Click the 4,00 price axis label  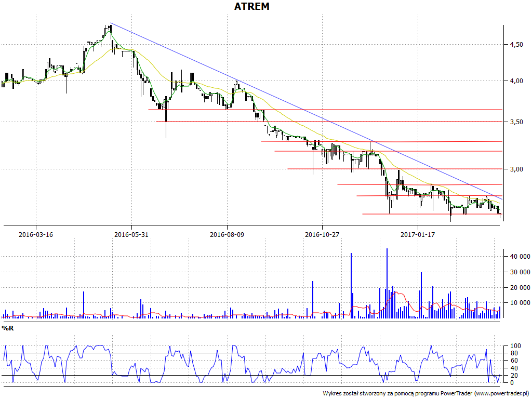point(516,81)
